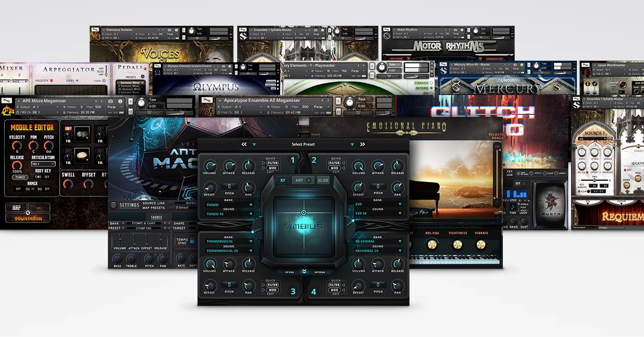Go to previous preset in Ambius
The height and width of the screenshot is (337, 644).
(244, 144)
